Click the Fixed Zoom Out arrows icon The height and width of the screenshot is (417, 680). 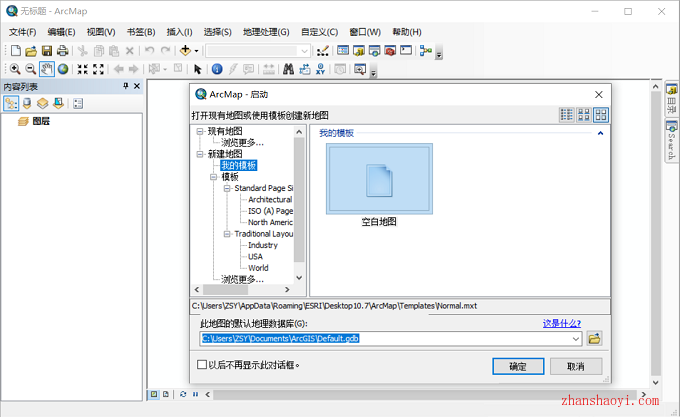click(98, 69)
